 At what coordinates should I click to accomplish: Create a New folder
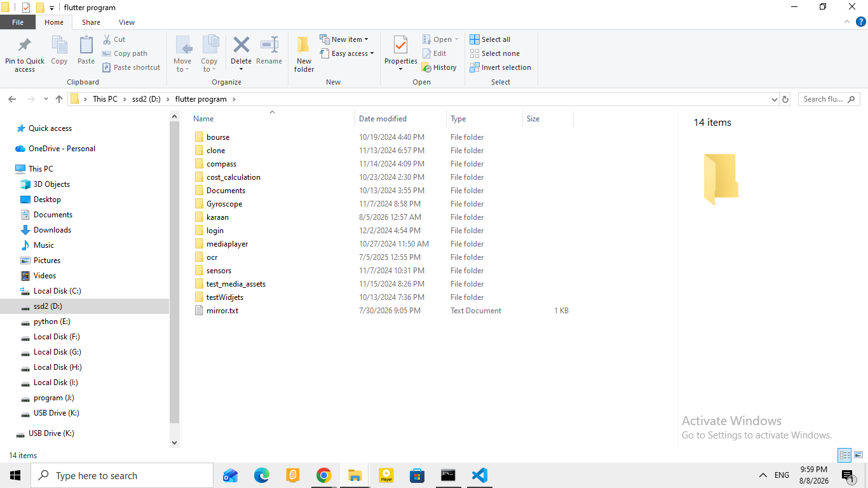tap(304, 54)
